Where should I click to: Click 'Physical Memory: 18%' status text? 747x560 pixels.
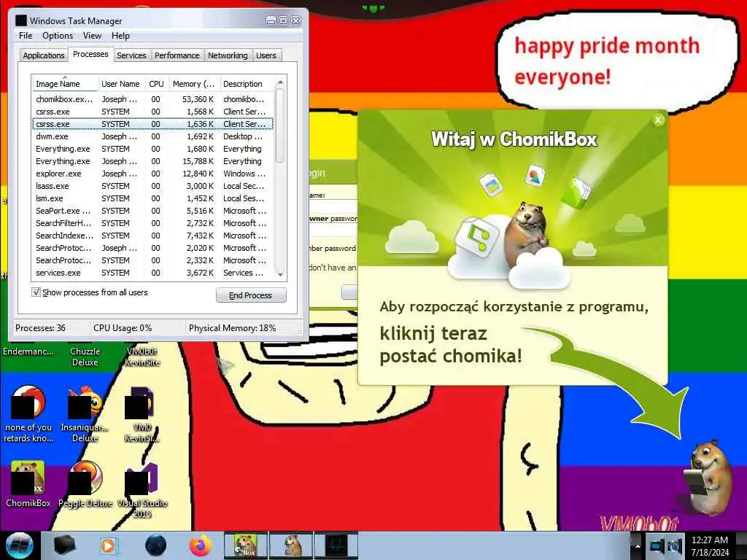tap(233, 328)
